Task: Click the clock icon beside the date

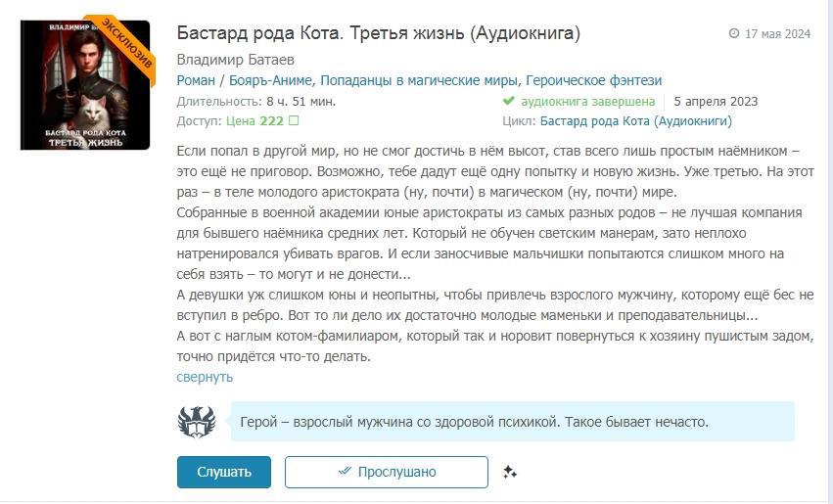Action: 734,34
